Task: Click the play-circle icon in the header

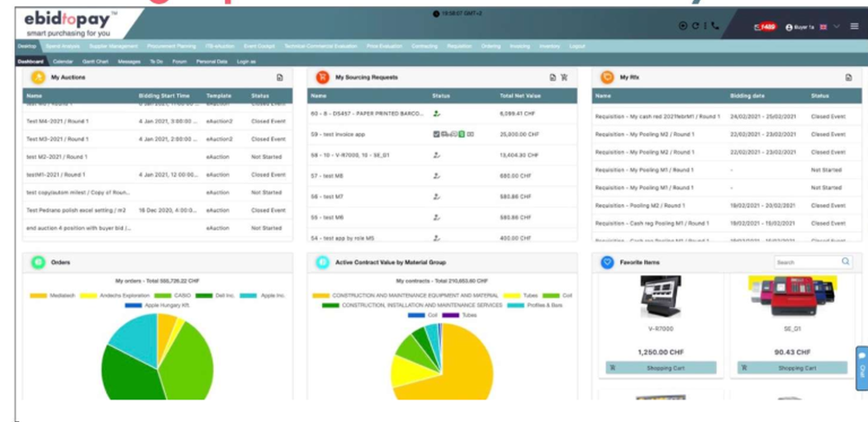Action: (x=682, y=25)
